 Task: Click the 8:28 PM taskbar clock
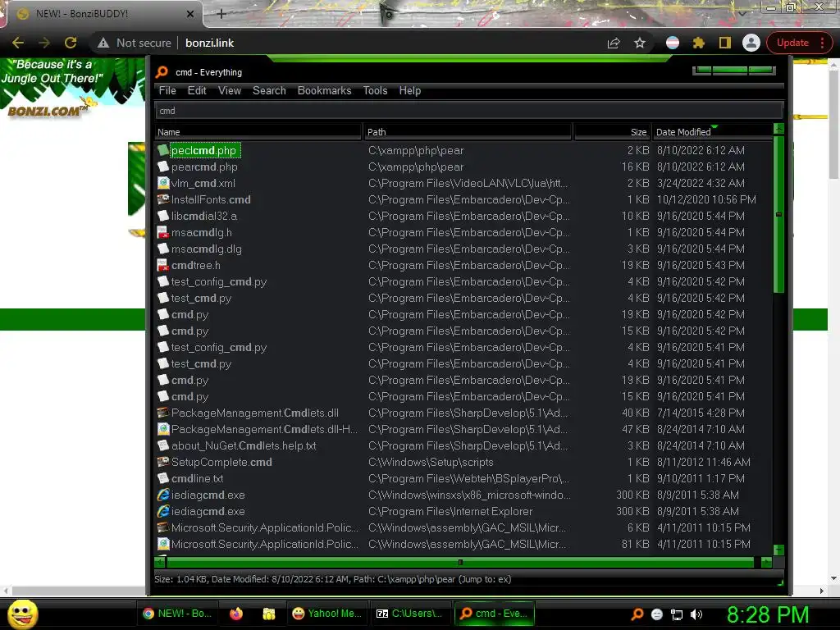click(768, 614)
